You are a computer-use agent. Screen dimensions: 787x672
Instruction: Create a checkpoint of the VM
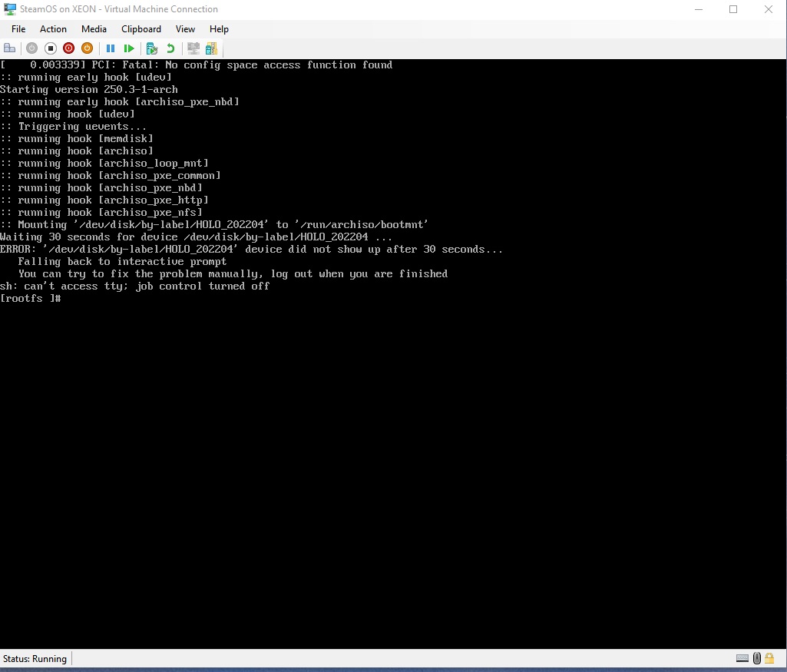(x=151, y=48)
